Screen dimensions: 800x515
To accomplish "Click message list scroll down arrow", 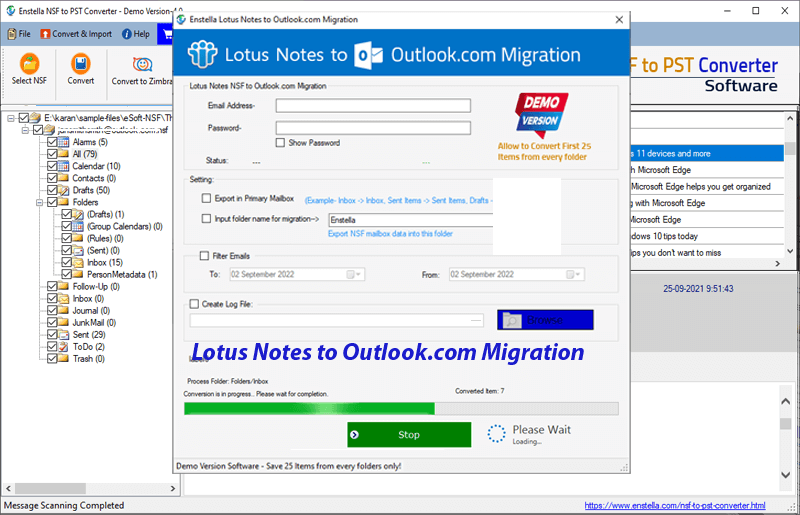I will (790, 251).
